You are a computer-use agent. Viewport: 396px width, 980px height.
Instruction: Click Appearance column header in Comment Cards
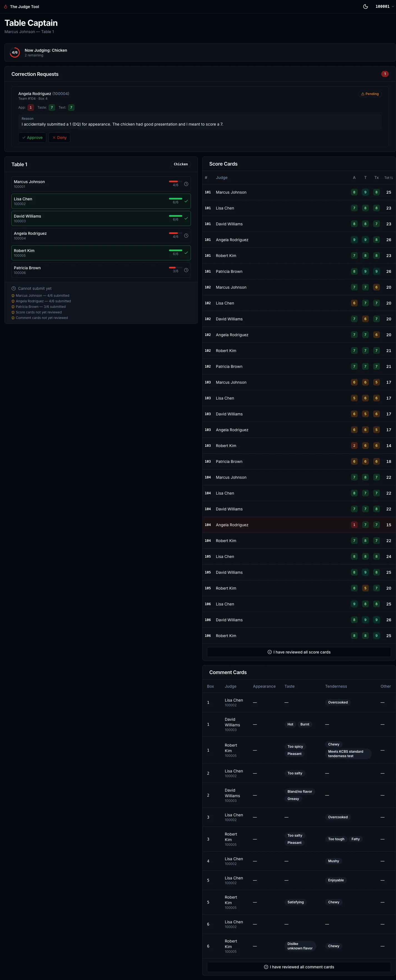(x=264, y=686)
